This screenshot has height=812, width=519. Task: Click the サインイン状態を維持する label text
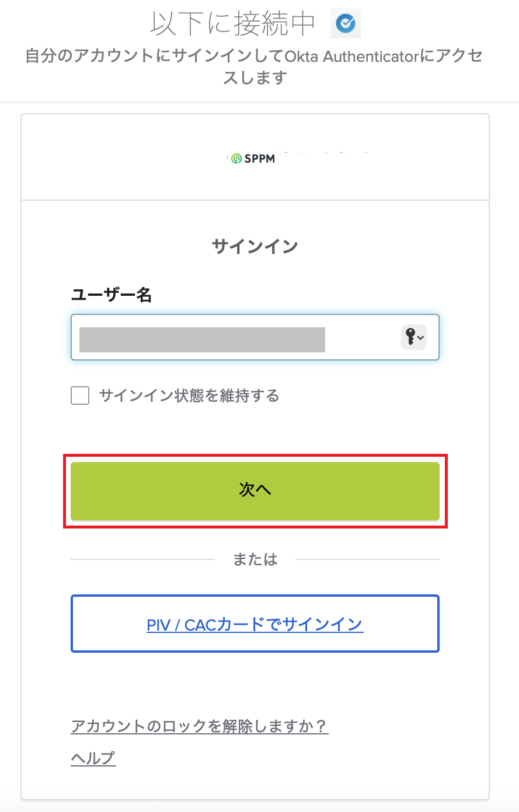pos(189,395)
